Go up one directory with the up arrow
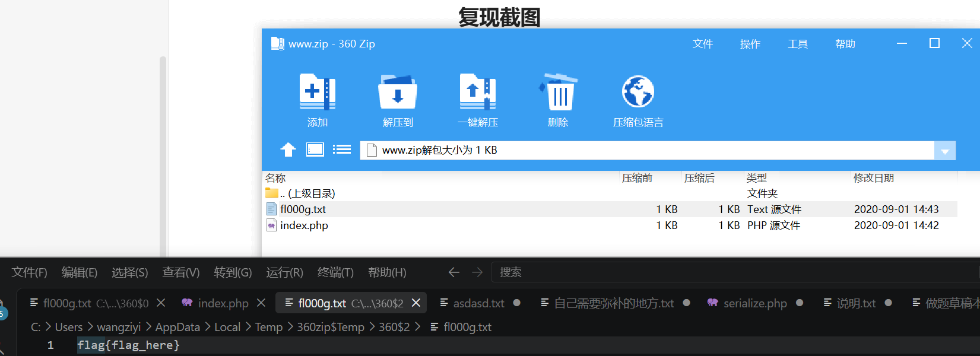This screenshot has height=356, width=980. point(288,150)
